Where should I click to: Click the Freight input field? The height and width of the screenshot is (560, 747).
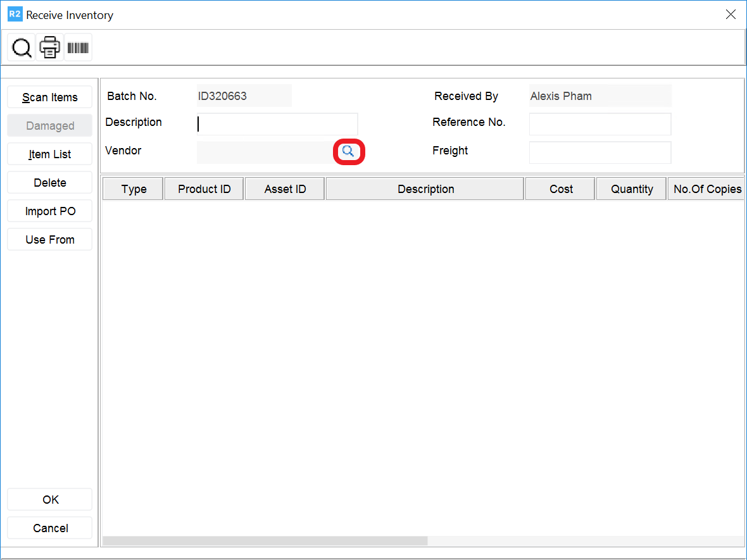pyautogui.click(x=599, y=152)
